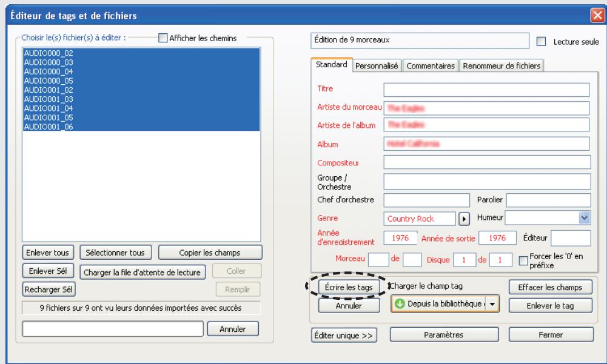The image size is (607, 364).
Task: Click Enlever tous button
Action: (48, 253)
